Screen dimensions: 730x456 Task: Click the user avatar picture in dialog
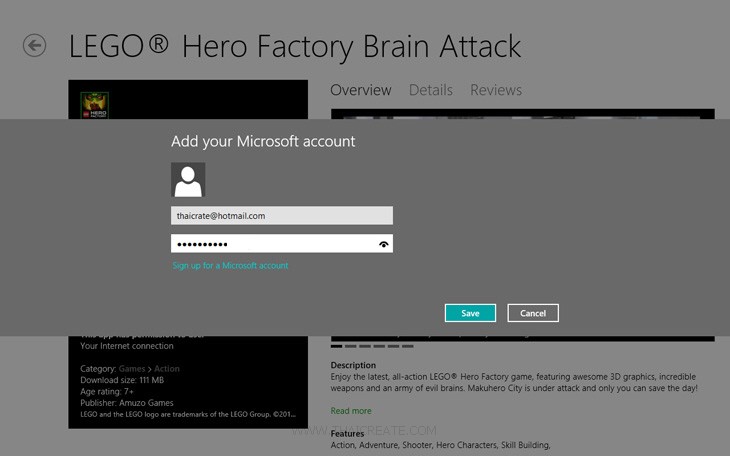[188, 180]
